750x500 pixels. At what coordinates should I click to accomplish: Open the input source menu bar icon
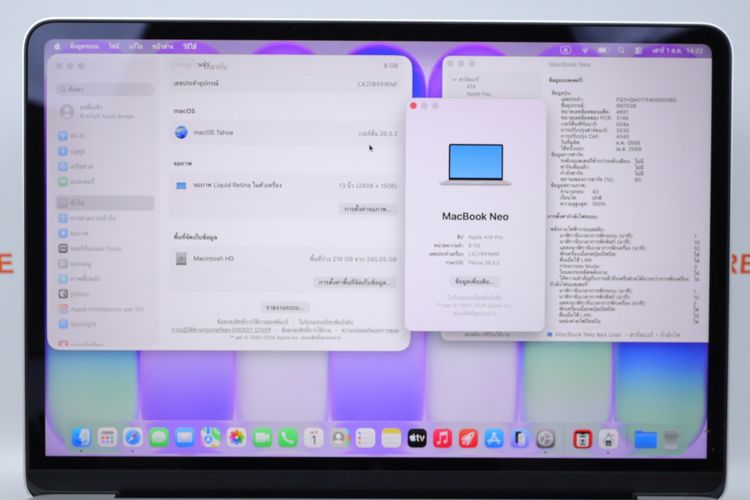click(x=565, y=50)
